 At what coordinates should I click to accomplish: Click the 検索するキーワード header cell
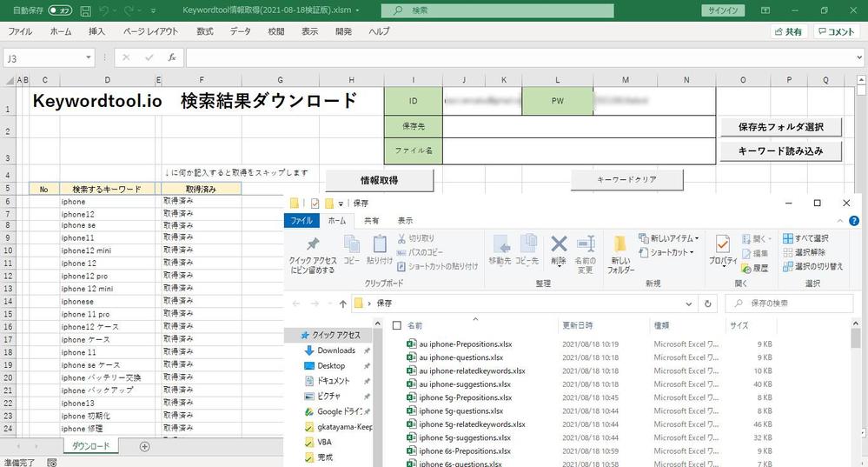pos(108,189)
